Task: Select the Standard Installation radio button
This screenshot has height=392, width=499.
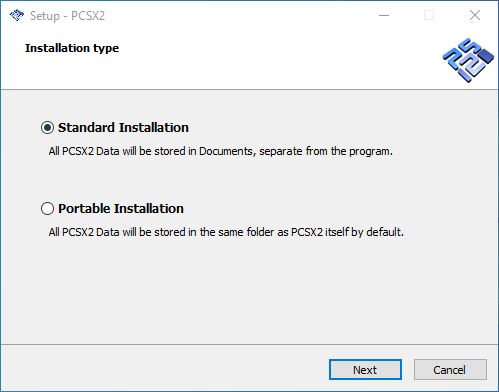Action: pos(47,128)
